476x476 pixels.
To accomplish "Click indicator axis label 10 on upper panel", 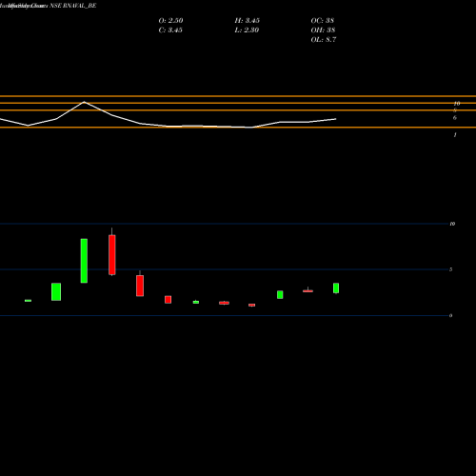I will [457, 104].
